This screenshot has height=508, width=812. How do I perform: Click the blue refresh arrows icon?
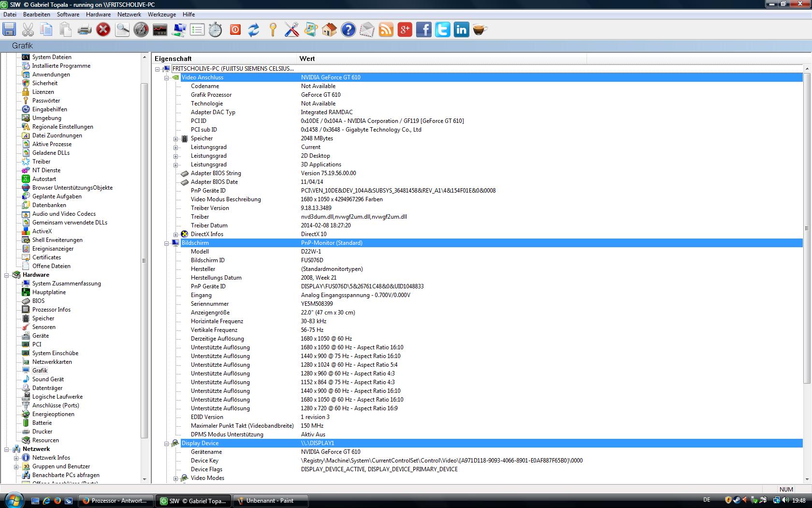pos(254,30)
